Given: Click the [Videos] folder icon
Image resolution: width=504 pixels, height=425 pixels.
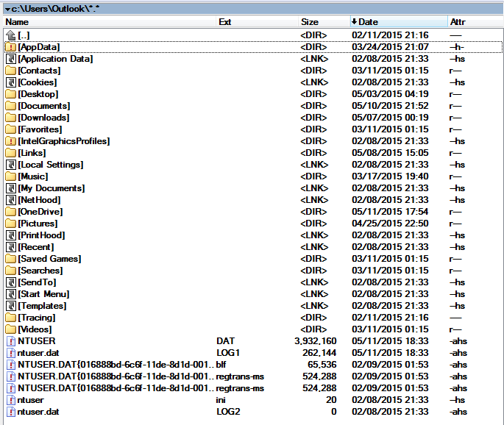Looking at the screenshot, I should tap(10, 329).
